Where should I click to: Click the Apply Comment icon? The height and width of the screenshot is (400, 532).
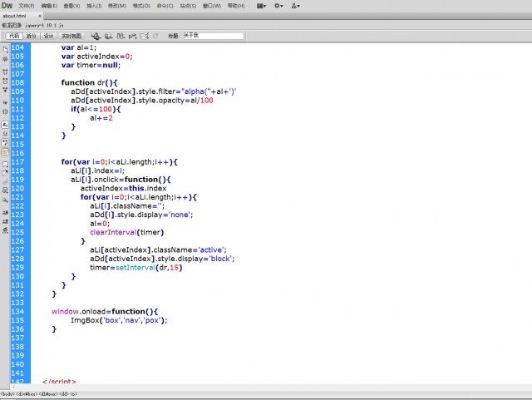5,165
